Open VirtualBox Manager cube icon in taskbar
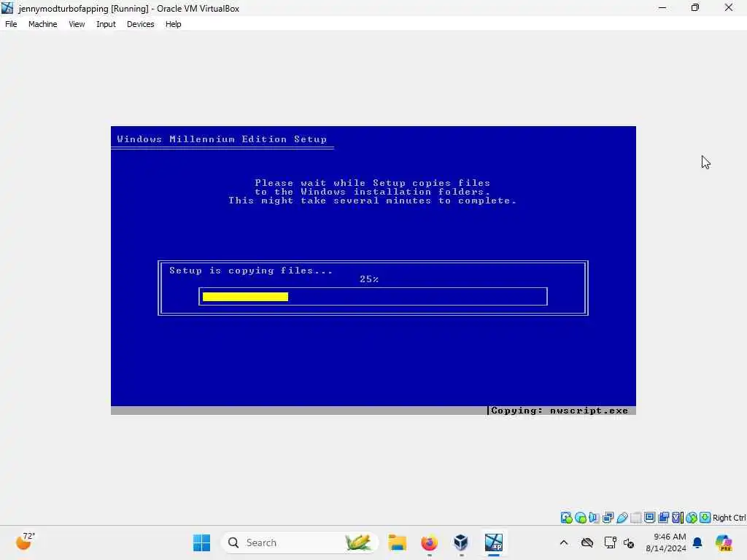The width and height of the screenshot is (747, 560). [461, 542]
